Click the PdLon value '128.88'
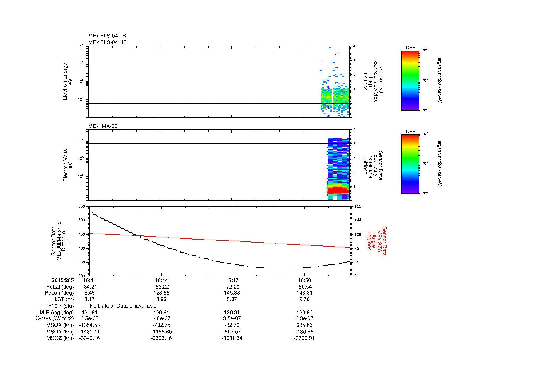Image resolution: width=555 pixels, height=392 pixels. click(x=161, y=293)
